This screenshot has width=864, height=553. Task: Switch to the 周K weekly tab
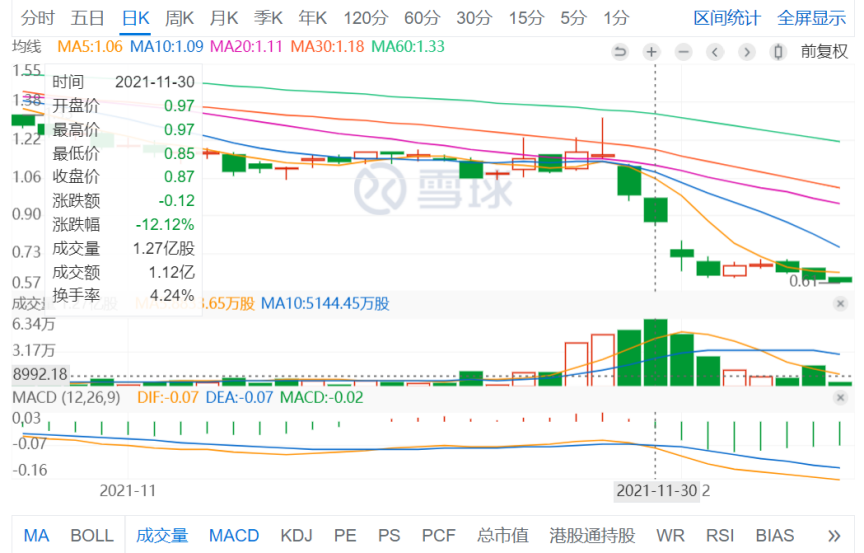coord(180,18)
